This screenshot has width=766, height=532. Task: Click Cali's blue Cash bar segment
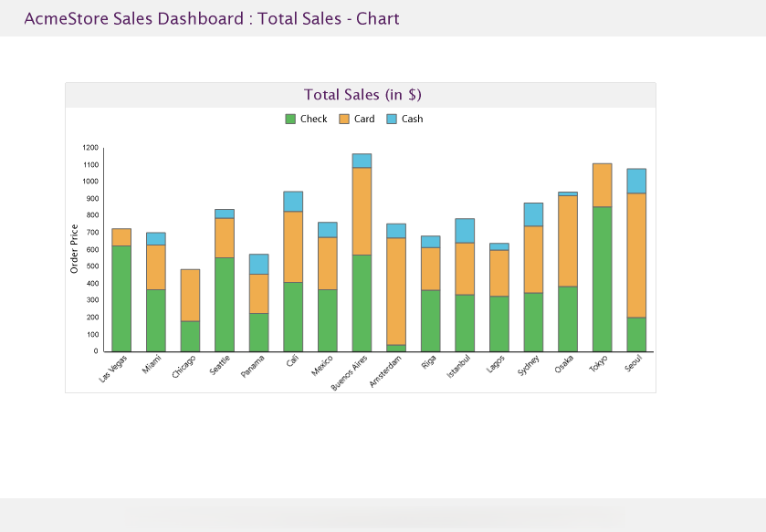coord(293,201)
